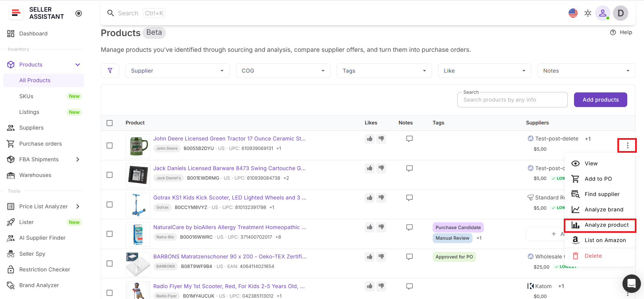Open notes for John Deere product
644x299 pixels.
pyautogui.click(x=409, y=139)
